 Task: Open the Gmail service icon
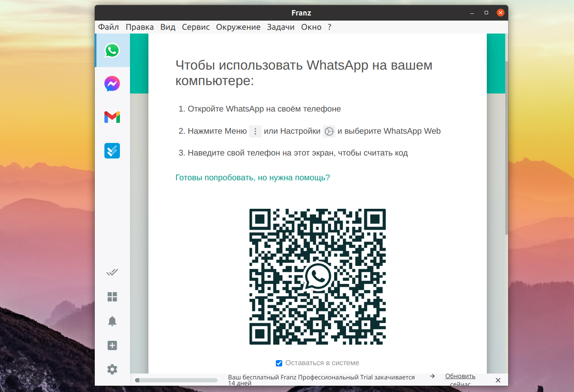click(112, 117)
